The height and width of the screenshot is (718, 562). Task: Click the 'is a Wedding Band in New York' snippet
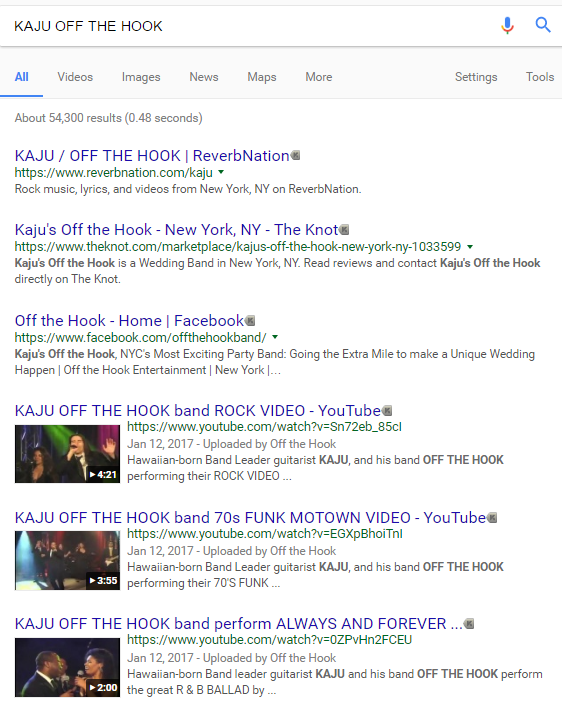pos(278,271)
